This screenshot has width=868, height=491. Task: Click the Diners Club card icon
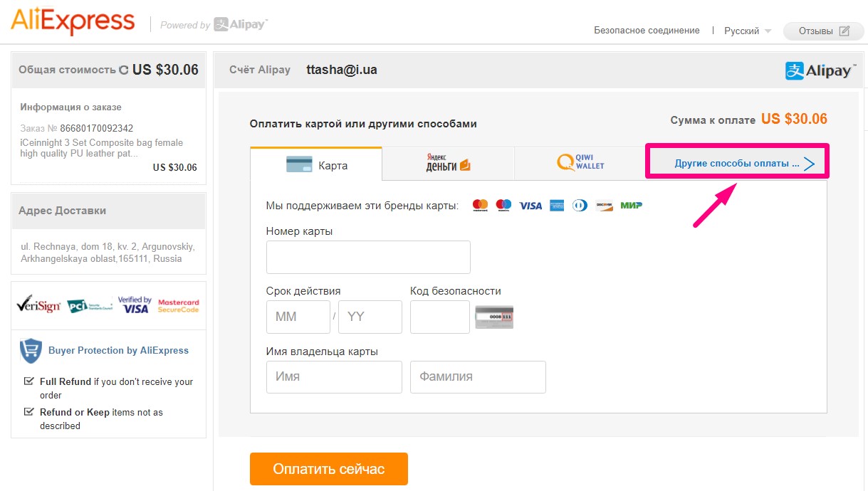[580, 206]
